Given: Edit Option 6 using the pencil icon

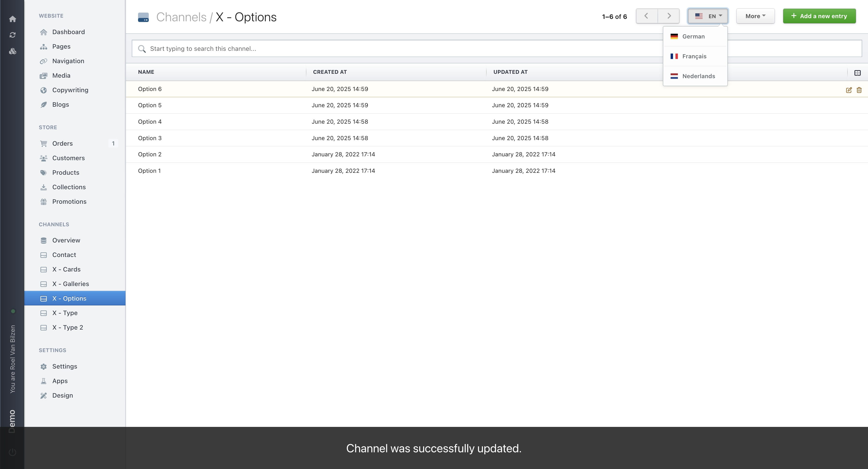Looking at the screenshot, I should coord(848,90).
